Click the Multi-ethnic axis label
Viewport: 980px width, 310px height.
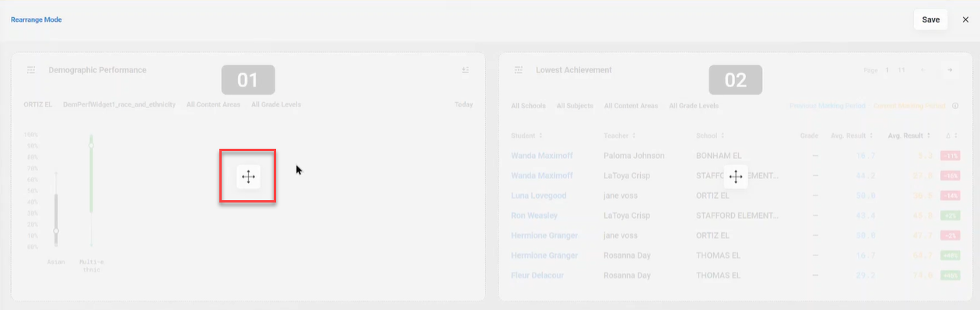[91, 266]
